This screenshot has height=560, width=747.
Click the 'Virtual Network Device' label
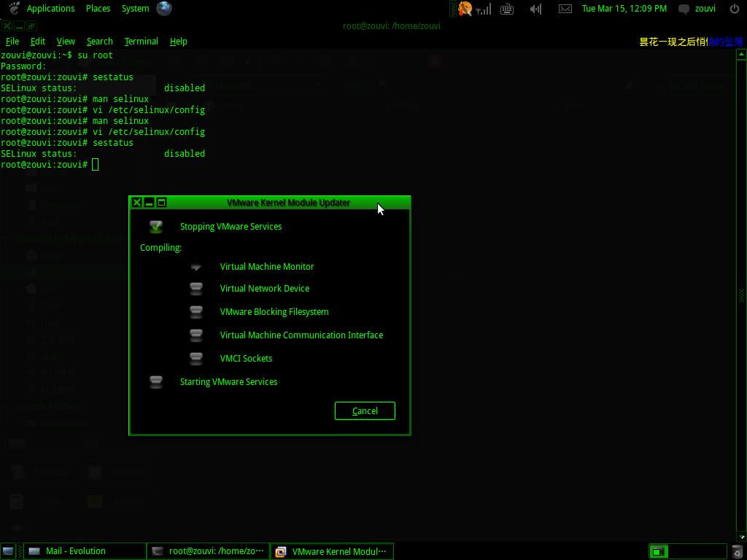pos(264,289)
